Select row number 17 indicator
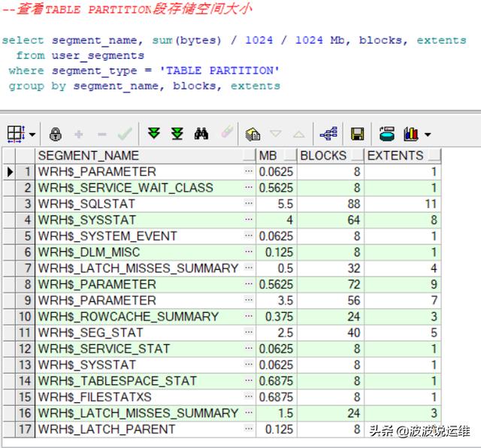Viewport: 481px width, 448px height. [25, 429]
